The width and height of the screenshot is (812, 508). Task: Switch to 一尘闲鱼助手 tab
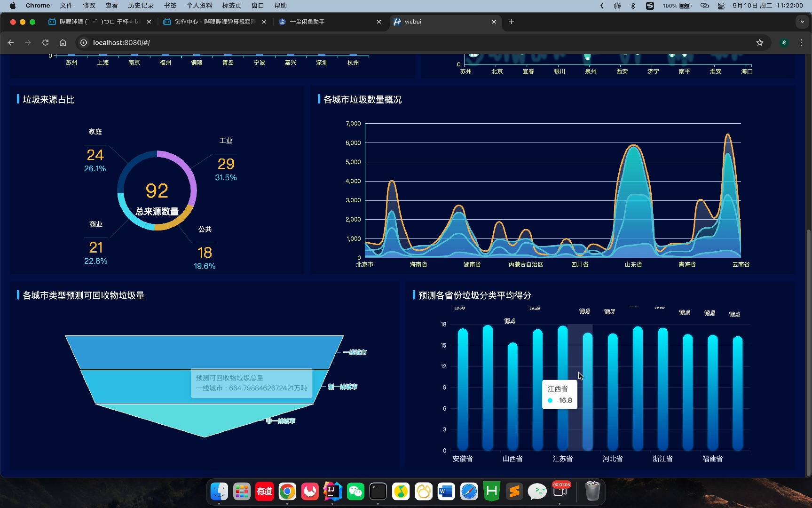tap(329, 22)
